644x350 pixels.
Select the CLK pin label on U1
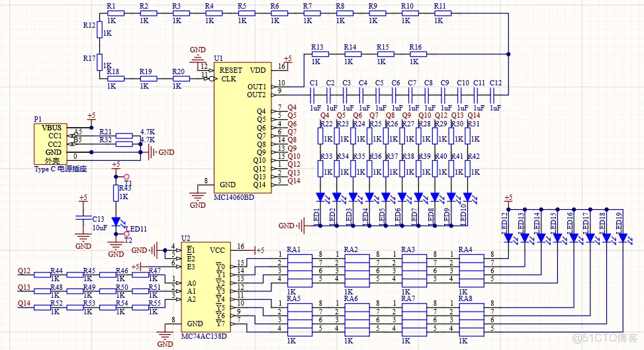click(229, 79)
